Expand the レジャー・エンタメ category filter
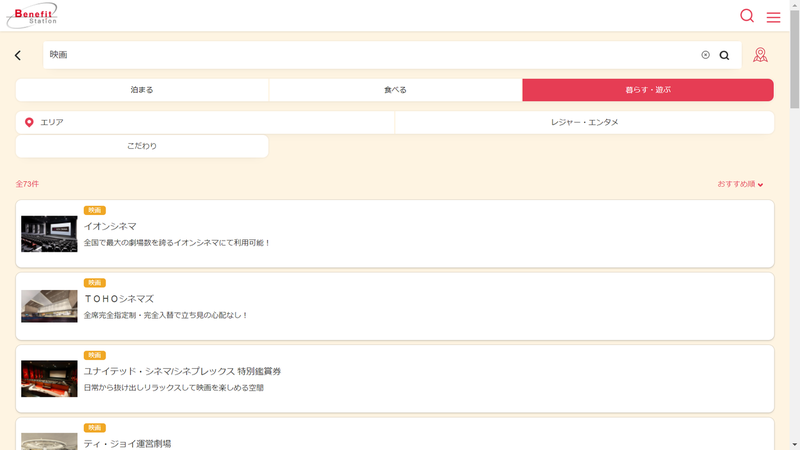 pos(584,122)
